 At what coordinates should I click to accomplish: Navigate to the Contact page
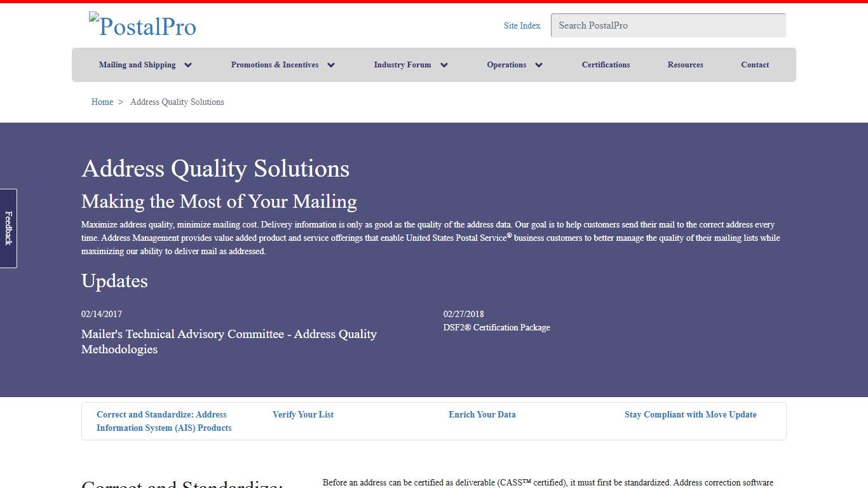click(x=754, y=64)
